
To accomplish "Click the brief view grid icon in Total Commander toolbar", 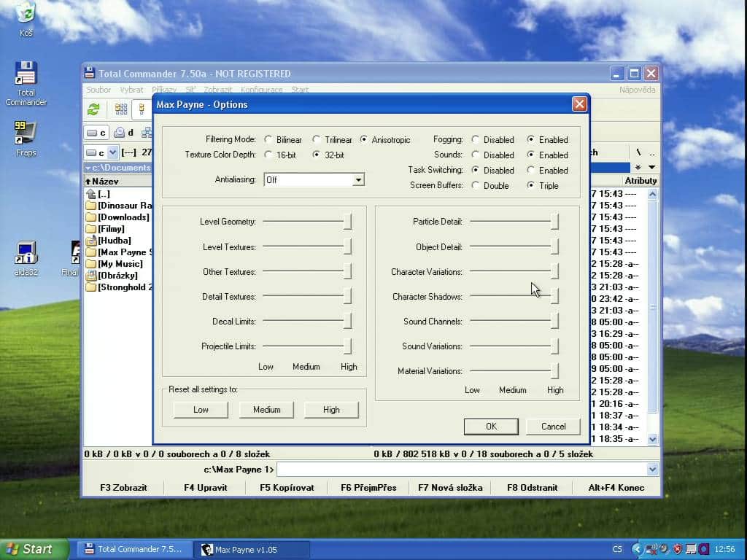I will (x=121, y=109).
